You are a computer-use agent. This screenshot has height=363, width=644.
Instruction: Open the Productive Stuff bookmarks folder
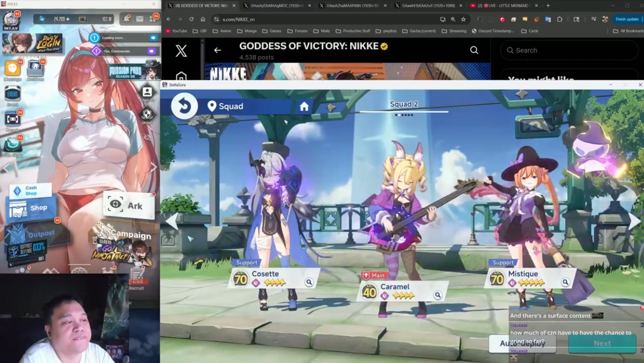[353, 31]
